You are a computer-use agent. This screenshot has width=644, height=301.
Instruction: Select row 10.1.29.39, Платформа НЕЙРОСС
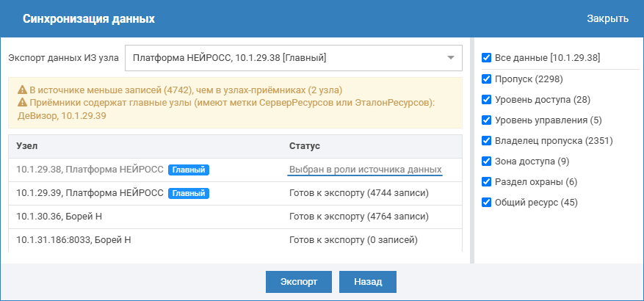coord(235,193)
